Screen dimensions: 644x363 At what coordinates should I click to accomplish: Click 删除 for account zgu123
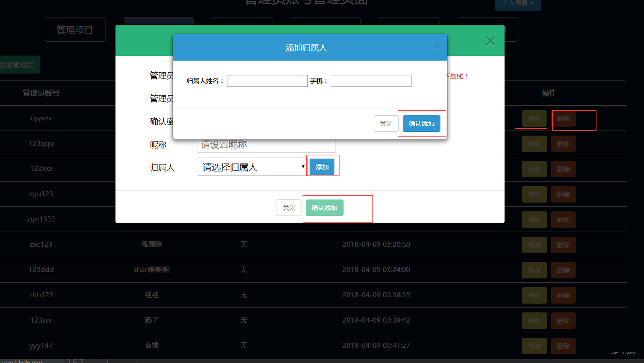point(563,195)
